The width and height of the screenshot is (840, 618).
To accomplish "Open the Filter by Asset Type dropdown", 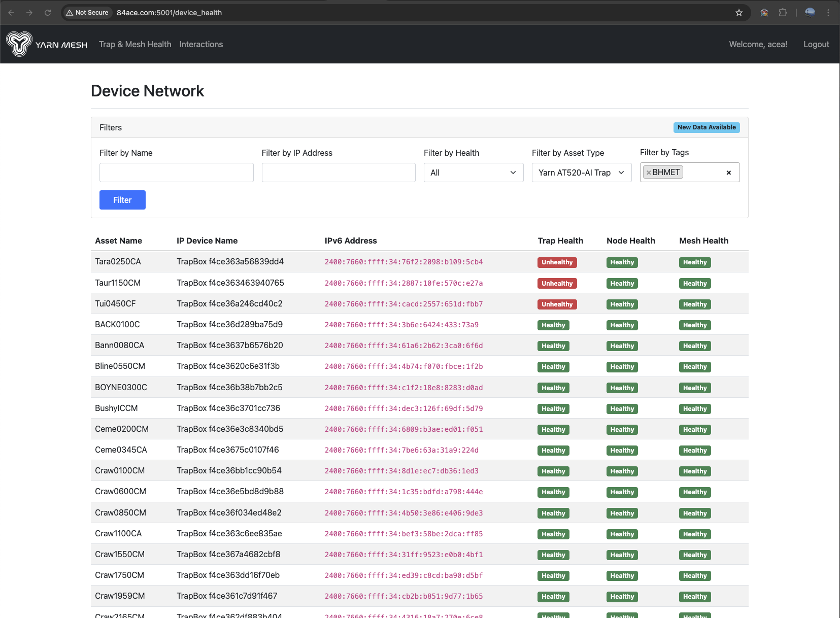I will point(581,173).
